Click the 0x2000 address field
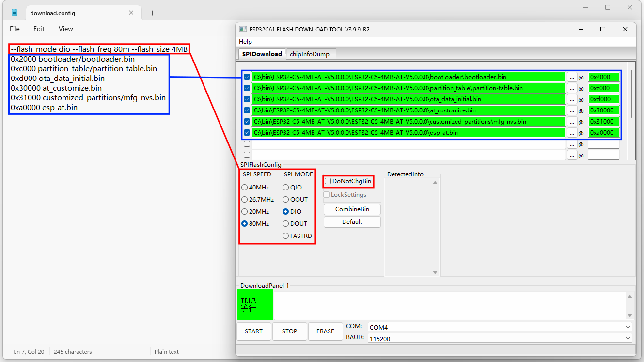The width and height of the screenshot is (644, 362). pos(603,77)
